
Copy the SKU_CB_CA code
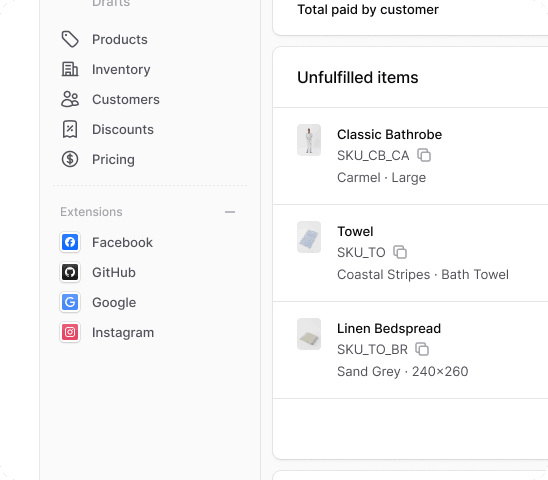click(424, 155)
